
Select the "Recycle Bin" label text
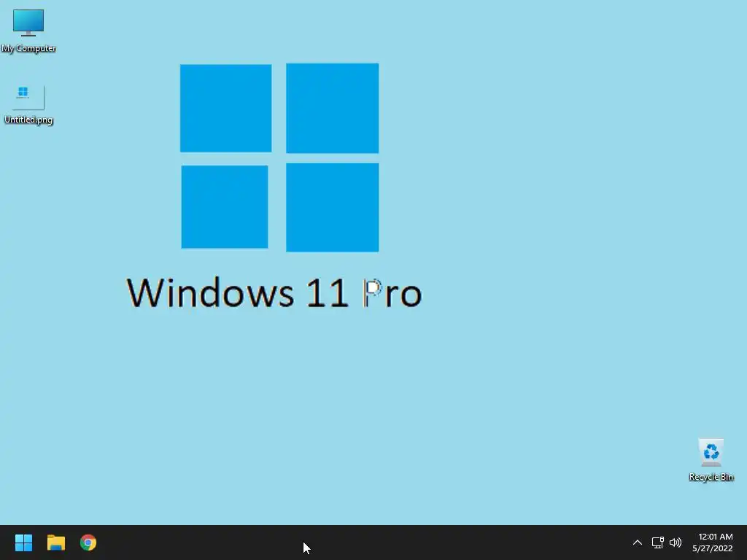(711, 477)
